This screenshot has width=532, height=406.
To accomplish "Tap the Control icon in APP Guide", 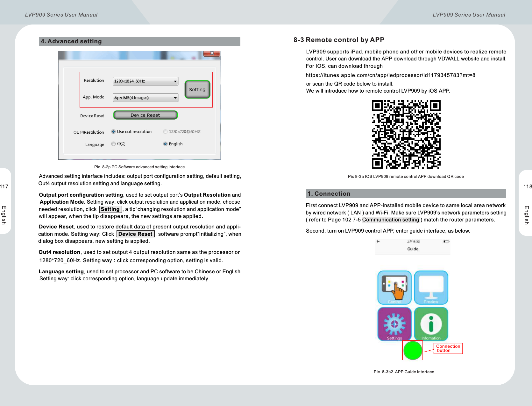I will pos(394,288).
